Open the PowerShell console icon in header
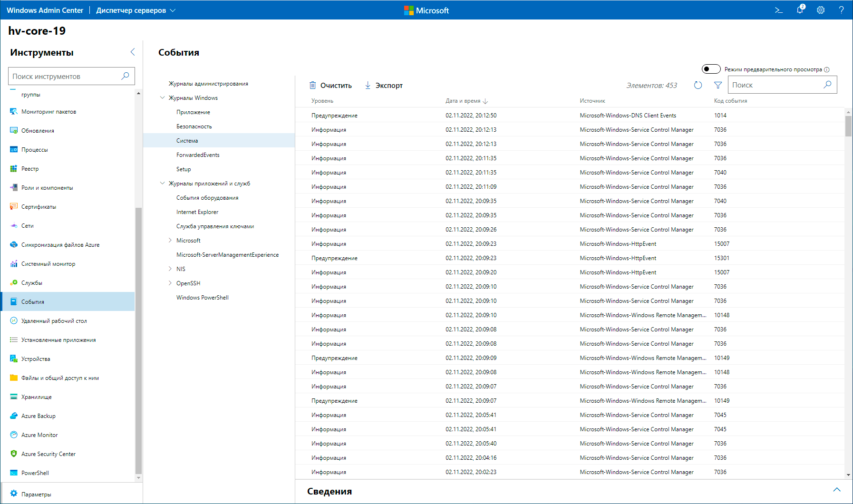The image size is (853, 504). 778,10
